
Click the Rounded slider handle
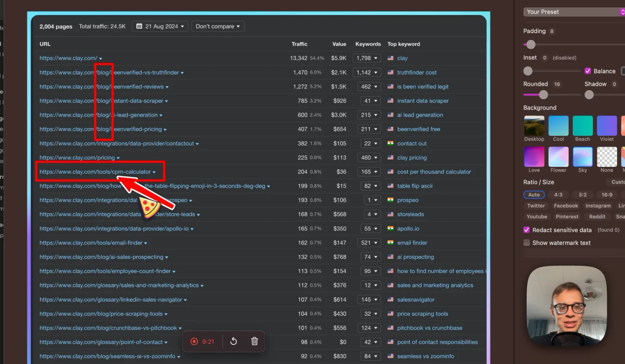pos(543,95)
